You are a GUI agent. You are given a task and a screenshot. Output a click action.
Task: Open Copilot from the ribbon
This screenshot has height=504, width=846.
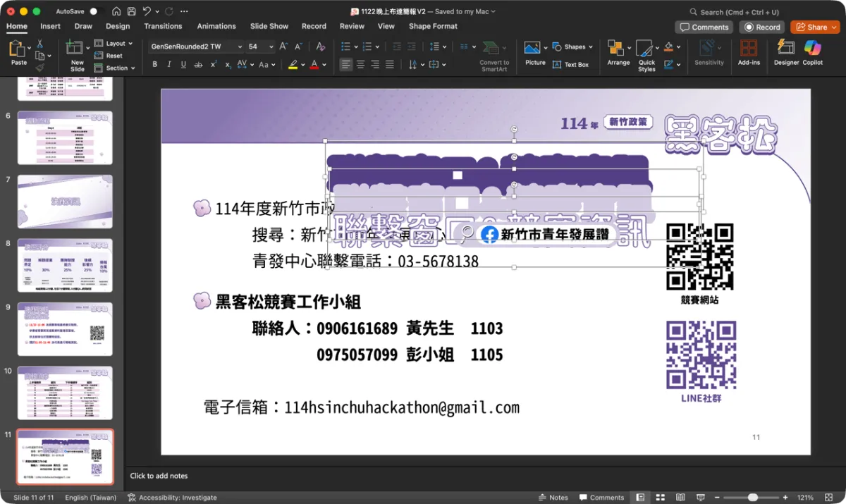click(x=812, y=49)
